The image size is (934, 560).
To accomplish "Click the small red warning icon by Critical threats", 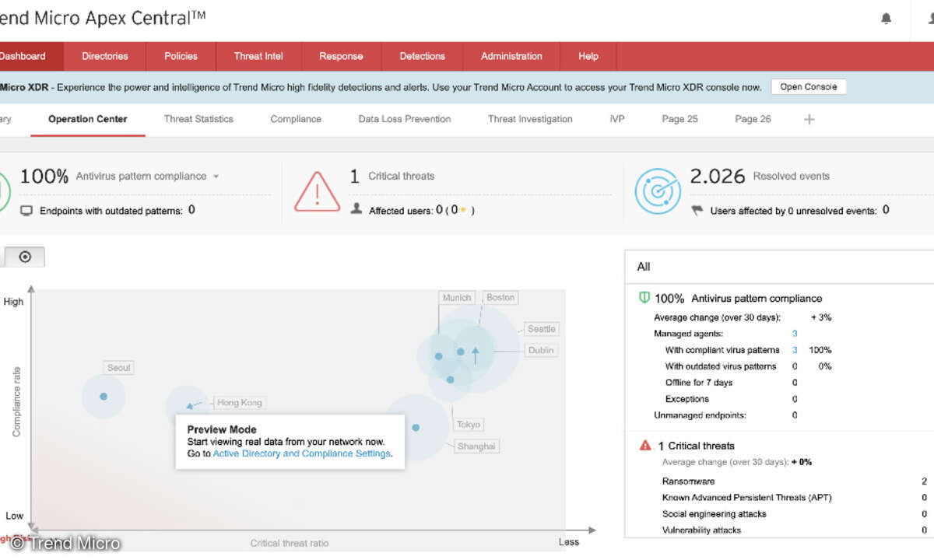I will pos(645,446).
